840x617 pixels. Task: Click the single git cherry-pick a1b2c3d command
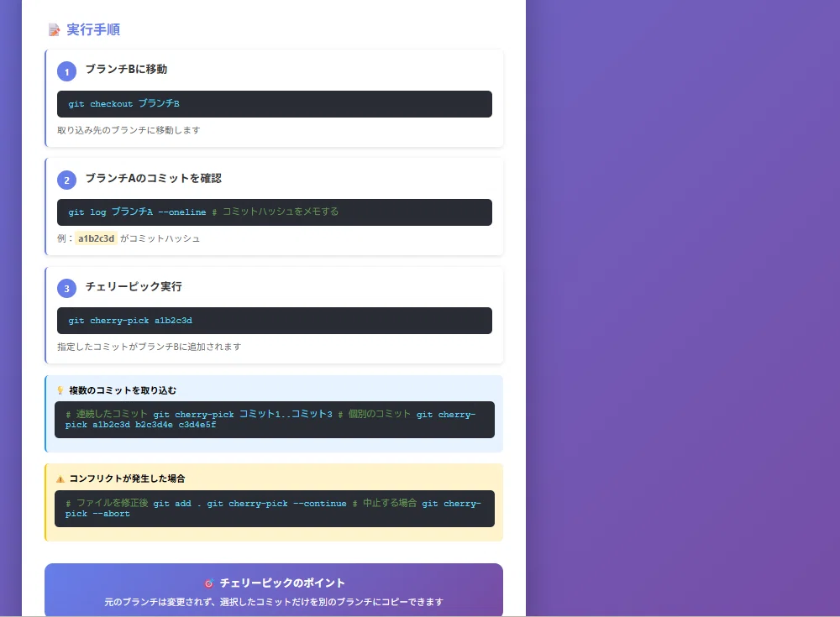130,321
